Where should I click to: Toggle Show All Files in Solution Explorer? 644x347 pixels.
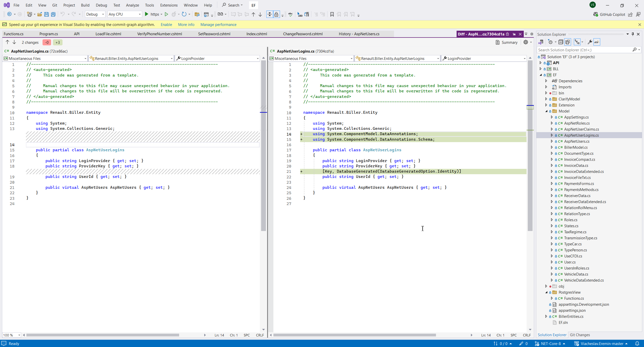(568, 42)
